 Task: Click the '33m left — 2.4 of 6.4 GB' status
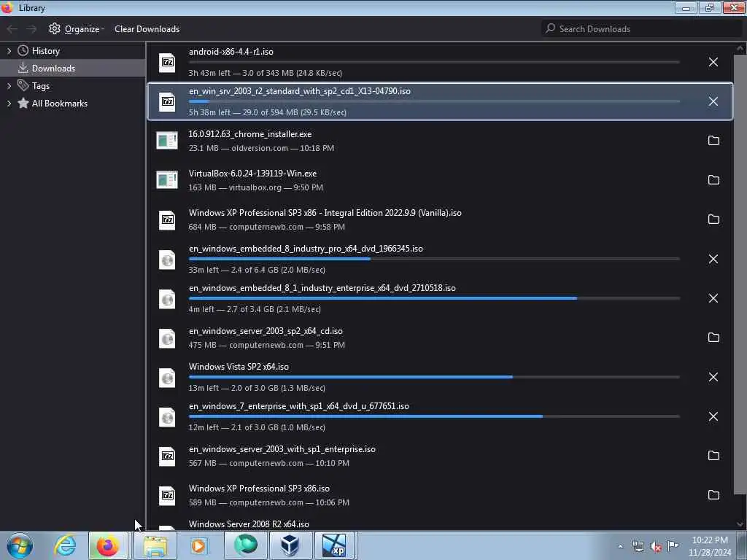257,270
